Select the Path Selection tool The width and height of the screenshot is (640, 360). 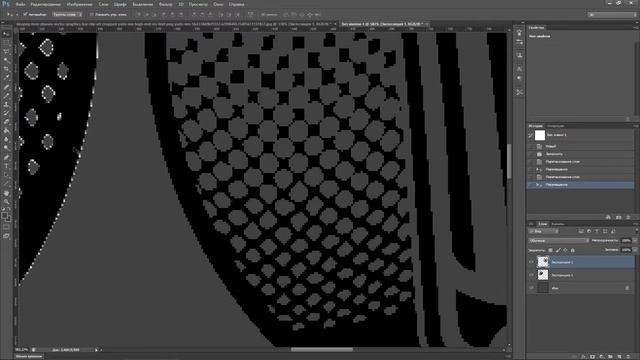(x=6, y=175)
